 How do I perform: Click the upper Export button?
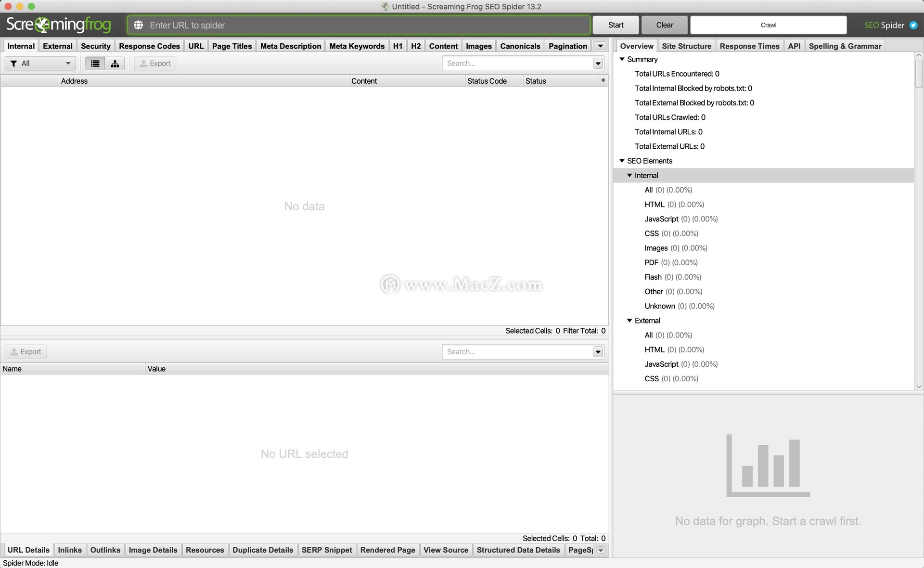(x=155, y=64)
